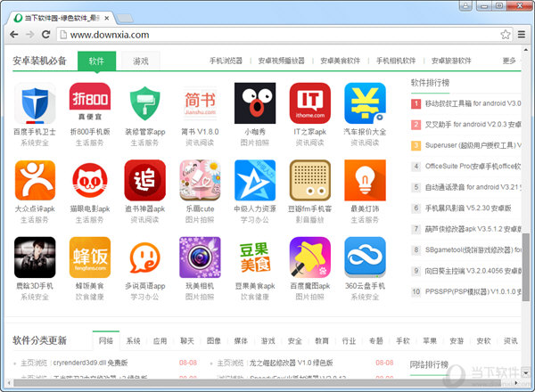Open the 手机浏览器 link
The width and height of the screenshot is (535, 392).
pyautogui.click(x=226, y=61)
